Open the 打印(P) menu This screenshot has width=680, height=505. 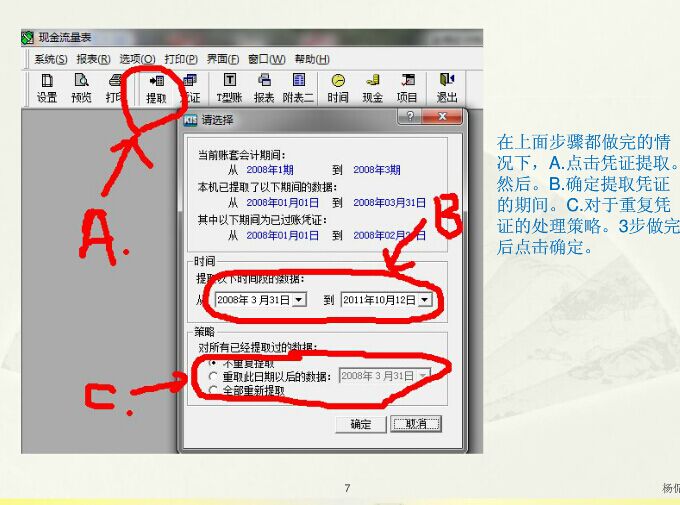[181, 59]
